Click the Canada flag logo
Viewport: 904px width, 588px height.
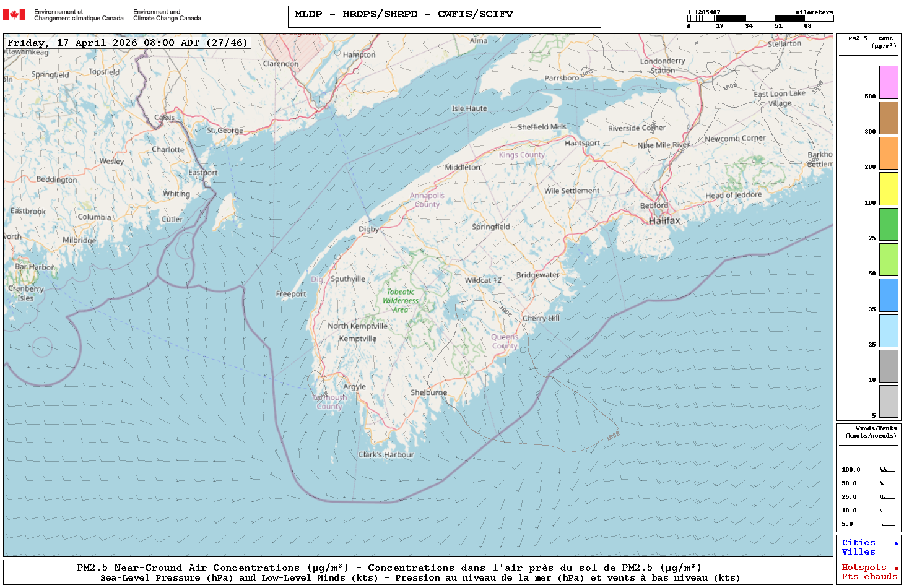tap(14, 15)
